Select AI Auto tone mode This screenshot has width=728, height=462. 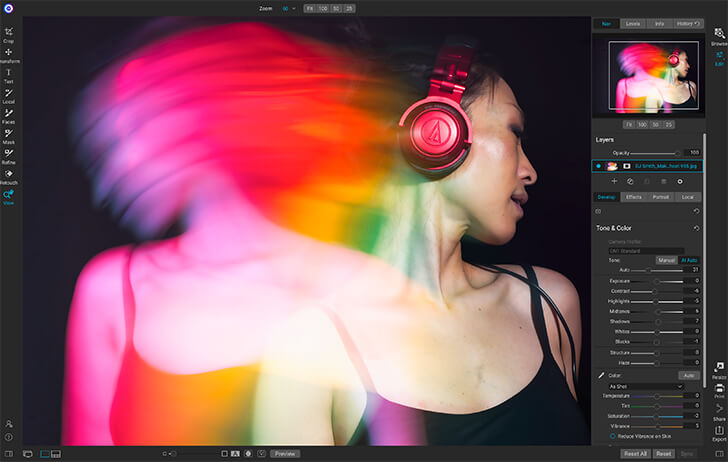click(x=689, y=260)
